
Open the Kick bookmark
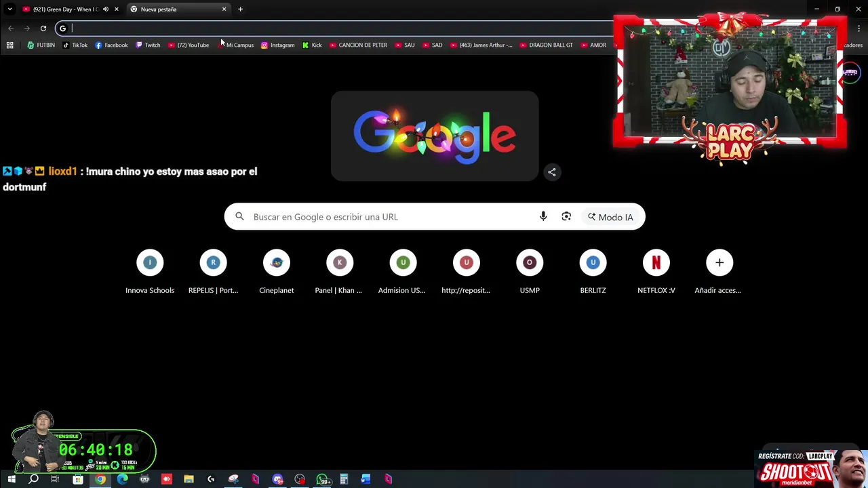coord(312,45)
